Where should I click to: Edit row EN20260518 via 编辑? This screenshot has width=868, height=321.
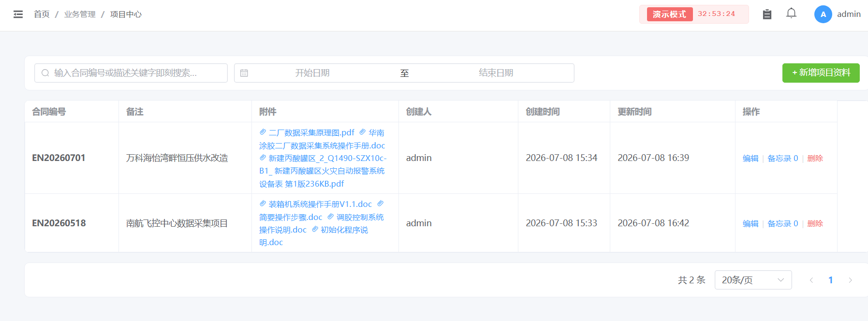pos(750,224)
